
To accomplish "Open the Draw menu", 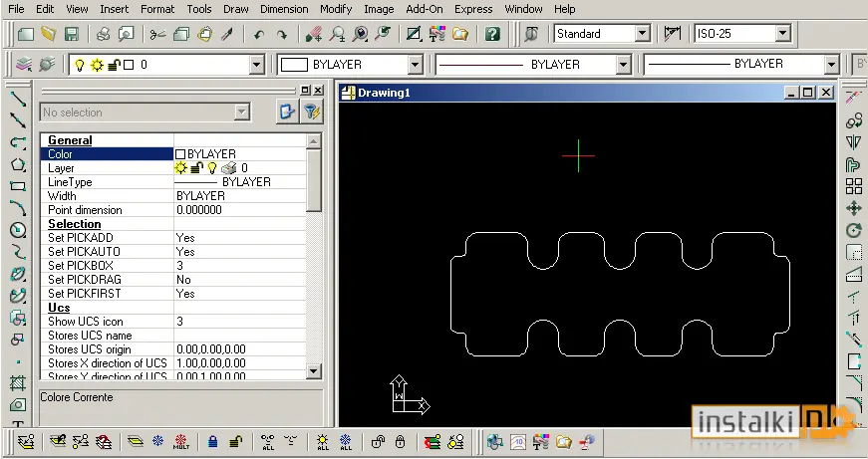I will click(x=236, y=9).
